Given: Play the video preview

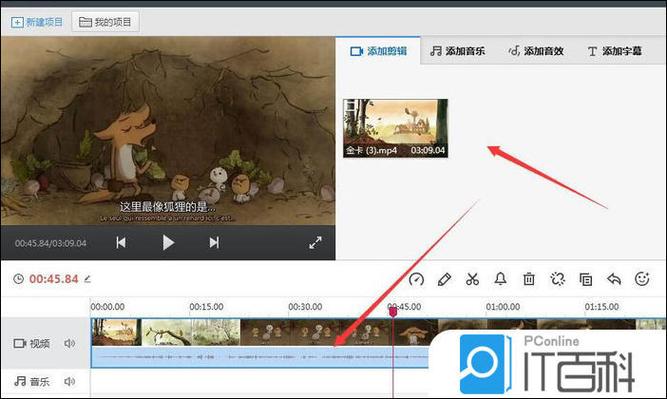Looking at the screenshot, I should (x=168, y=242).
